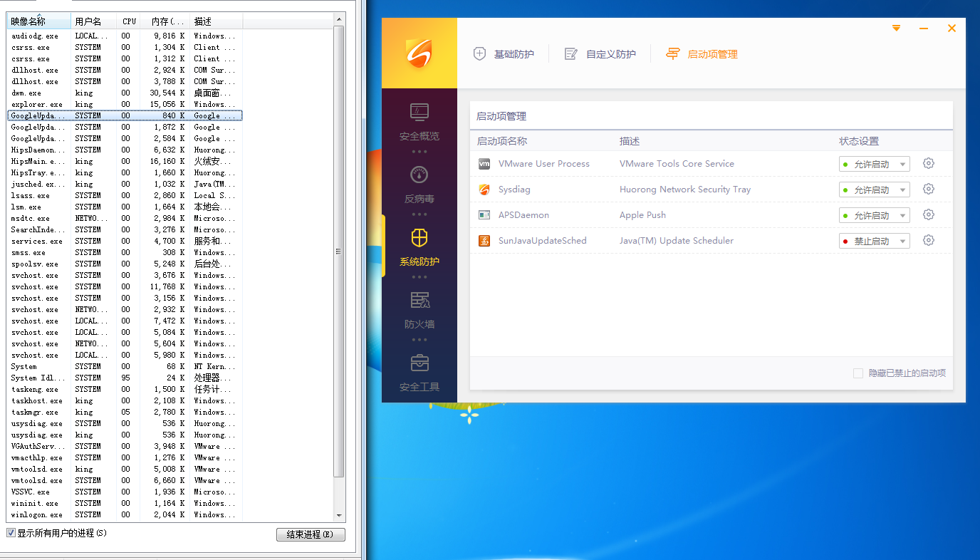The image size is (980, 560).
Task: Select services.exe process row
Action: click(x=125, y=241)
